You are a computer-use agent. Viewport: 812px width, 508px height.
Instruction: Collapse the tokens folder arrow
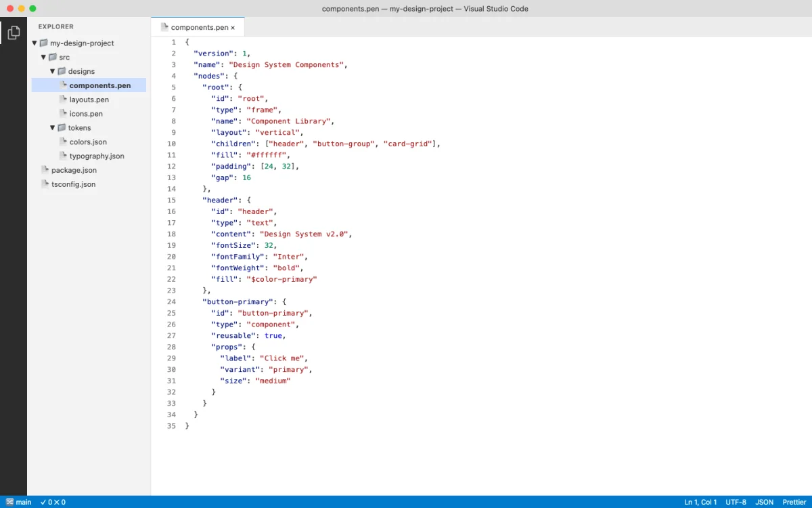point(53,128)
